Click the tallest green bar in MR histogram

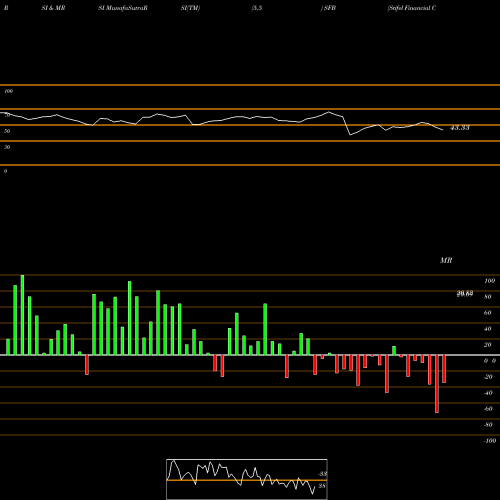pos(22,315)
